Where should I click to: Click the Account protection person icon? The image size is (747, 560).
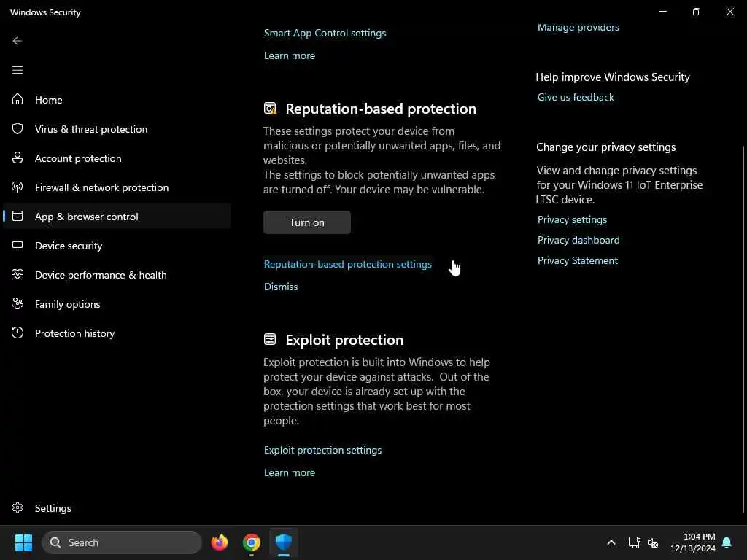[x=18, y=157]
